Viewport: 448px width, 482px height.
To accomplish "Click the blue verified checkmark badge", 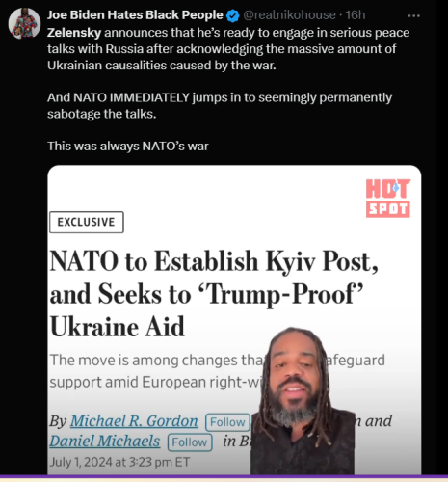I will pyautogui.click(x=233, y=15).
